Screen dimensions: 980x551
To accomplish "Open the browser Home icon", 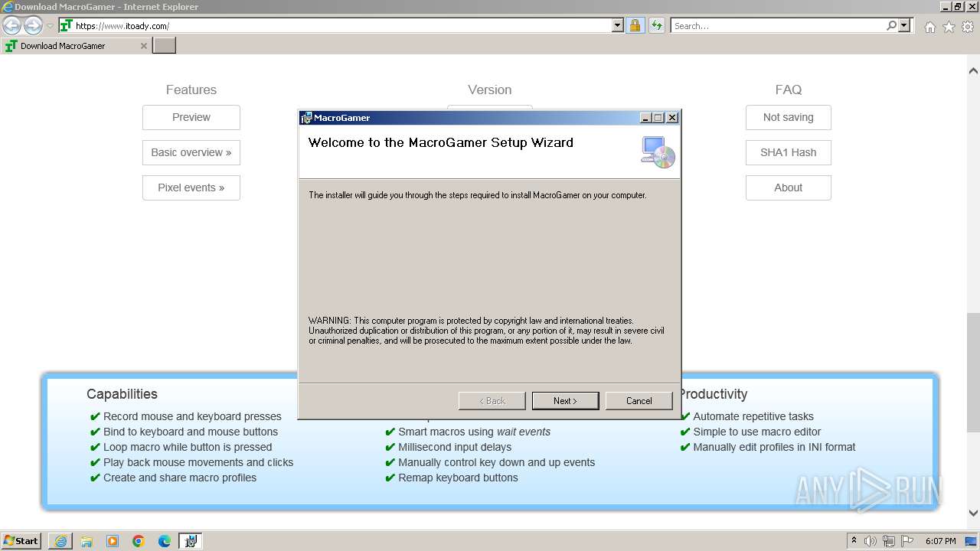I will (x=929, y=27).
